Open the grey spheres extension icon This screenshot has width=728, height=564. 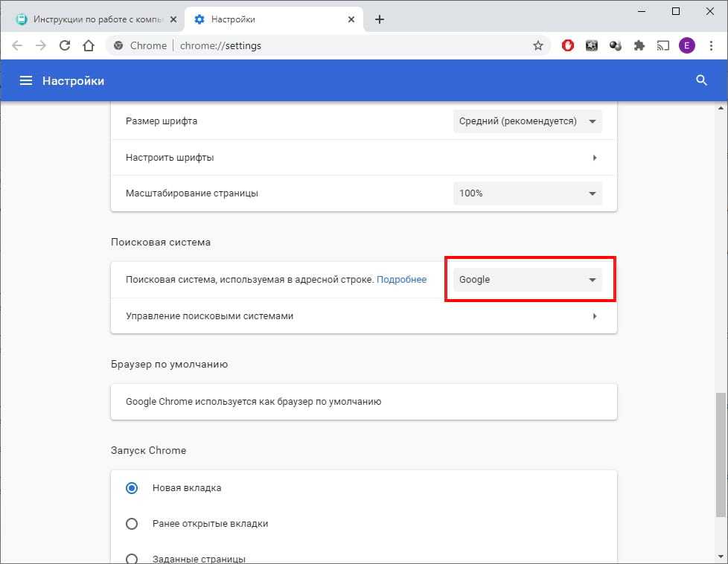(x=615, y=45)
